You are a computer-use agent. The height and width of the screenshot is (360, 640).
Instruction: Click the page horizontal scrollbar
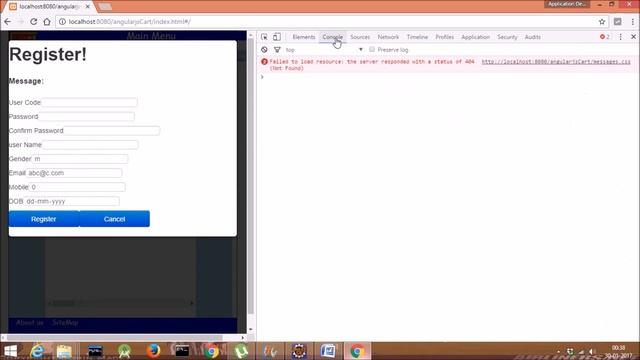pos(114,338)
